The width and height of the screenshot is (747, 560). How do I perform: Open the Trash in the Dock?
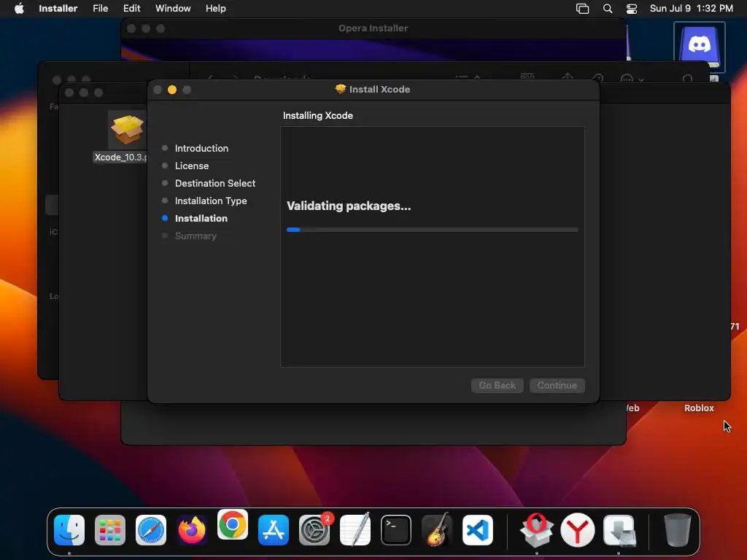coord(677,530)
